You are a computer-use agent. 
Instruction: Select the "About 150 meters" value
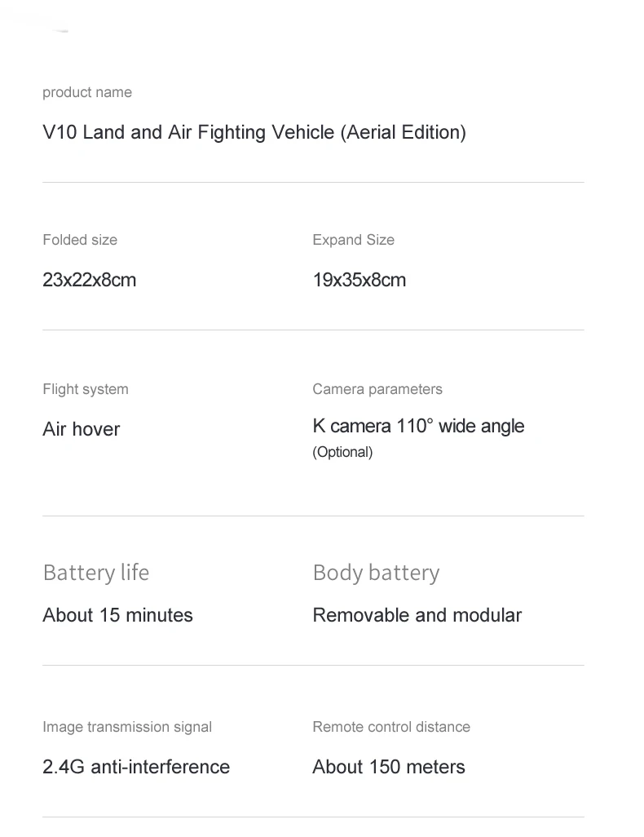[x=389, y=767]
